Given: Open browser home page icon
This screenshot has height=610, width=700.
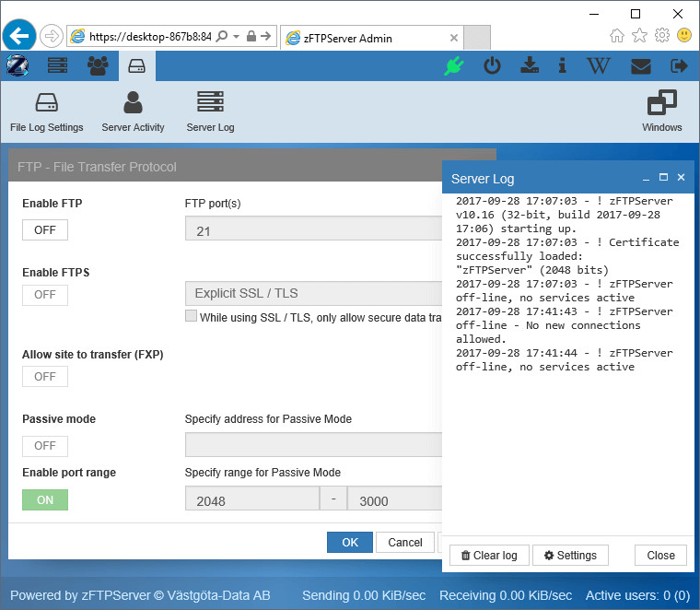Looking at the screenshot, I should [617, 35].
